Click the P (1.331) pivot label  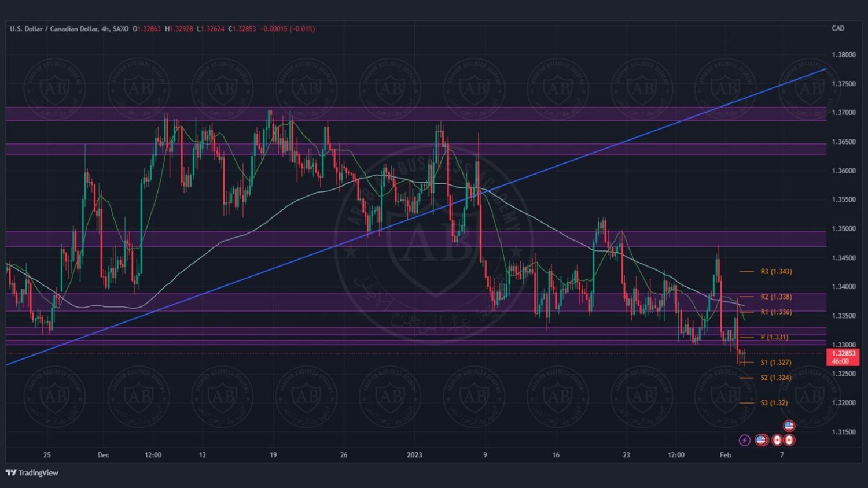coord(774,337)
